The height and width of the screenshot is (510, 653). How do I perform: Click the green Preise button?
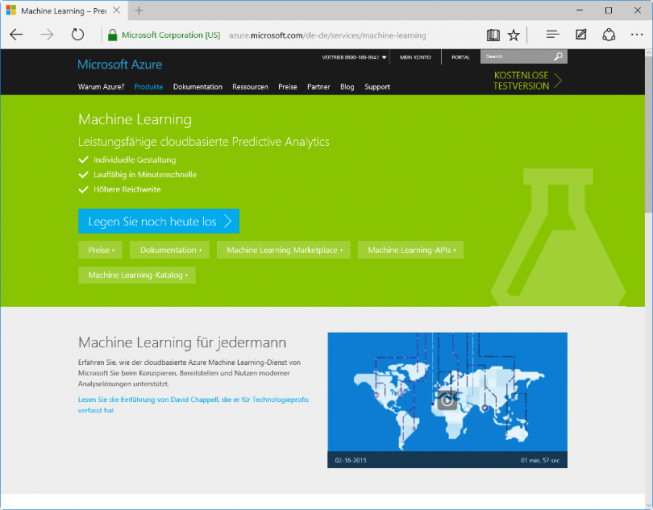coord(100,250)
